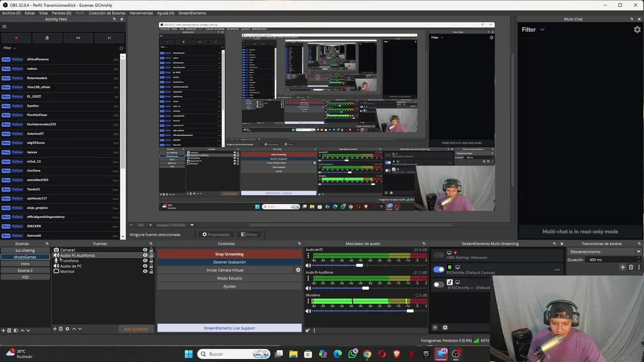The height and width of the screenshot is (362, 644).
Task: Open Kick stream more options dots
Action: (x=557, y=270)
